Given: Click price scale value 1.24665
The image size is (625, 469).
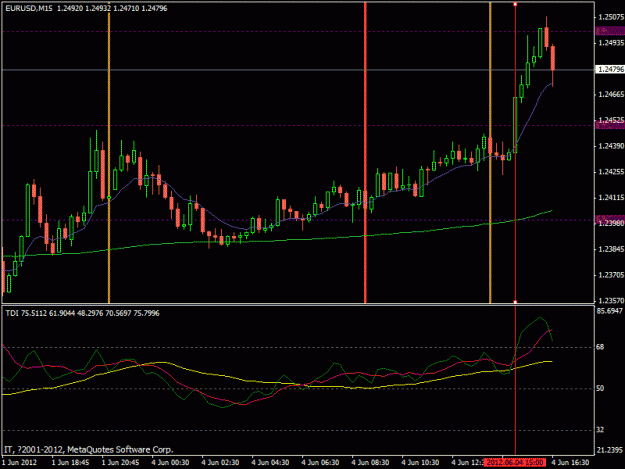Looking at the screenshot, I should 611,94.
